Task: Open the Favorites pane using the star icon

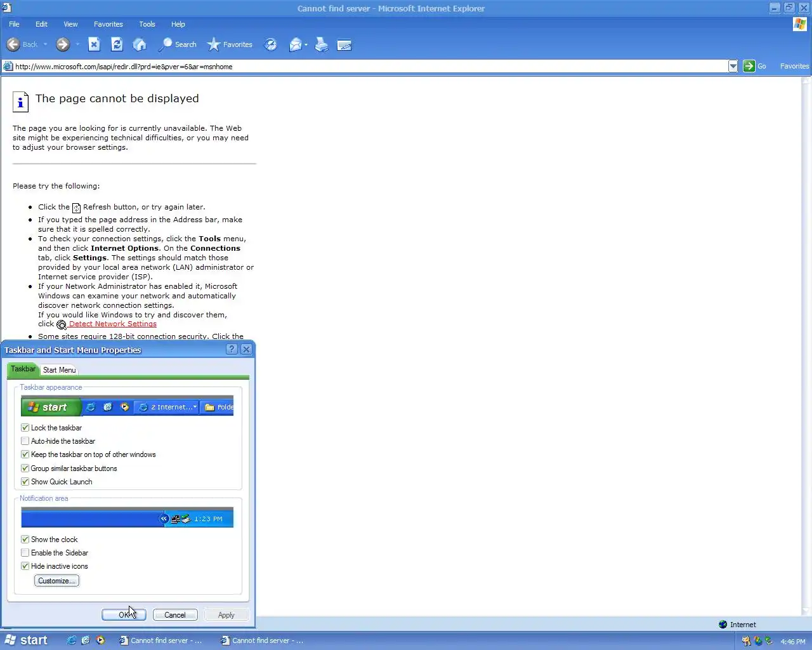Action: pyautogui.click(x=230, y=44)
